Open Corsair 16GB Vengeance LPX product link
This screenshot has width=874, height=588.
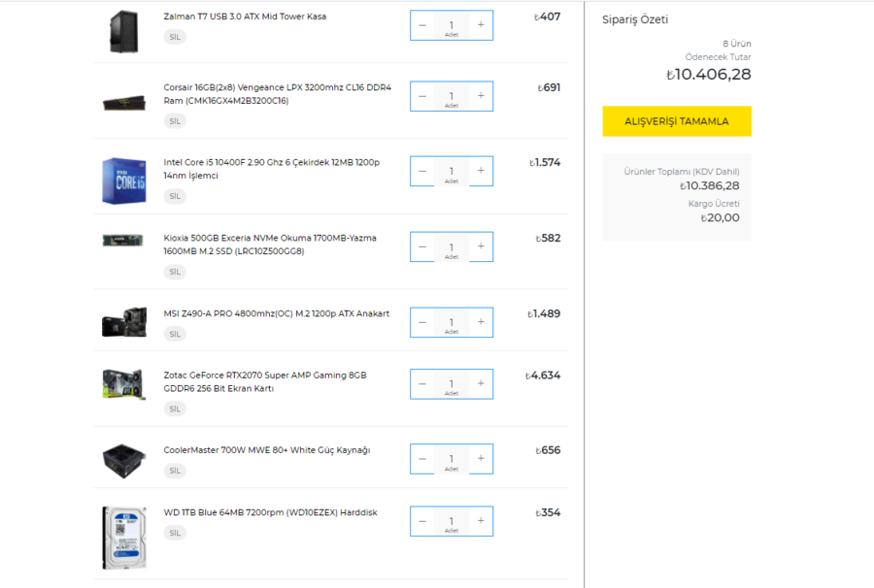[277, 94]
